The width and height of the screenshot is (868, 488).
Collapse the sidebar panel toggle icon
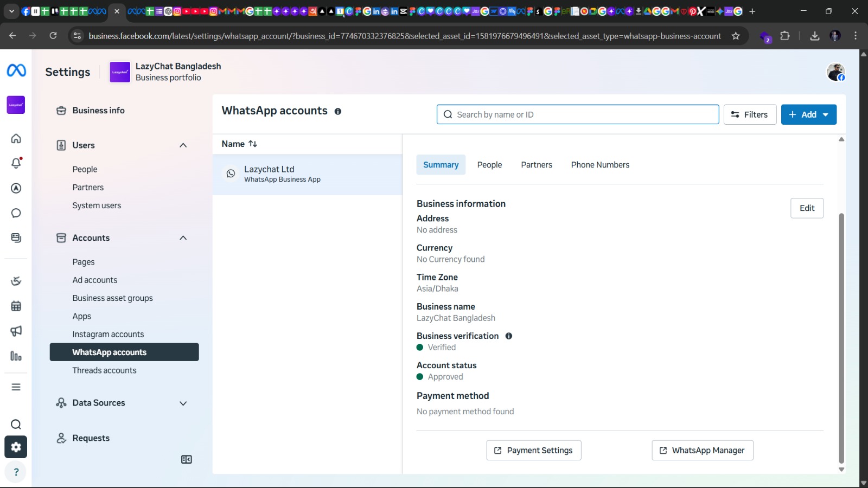point(186,460)
